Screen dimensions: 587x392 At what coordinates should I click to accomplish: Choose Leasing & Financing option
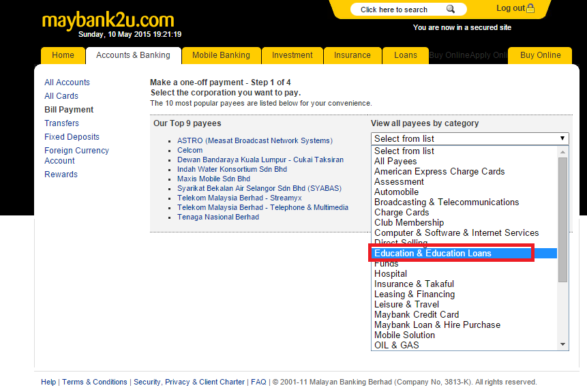point(415,295)
